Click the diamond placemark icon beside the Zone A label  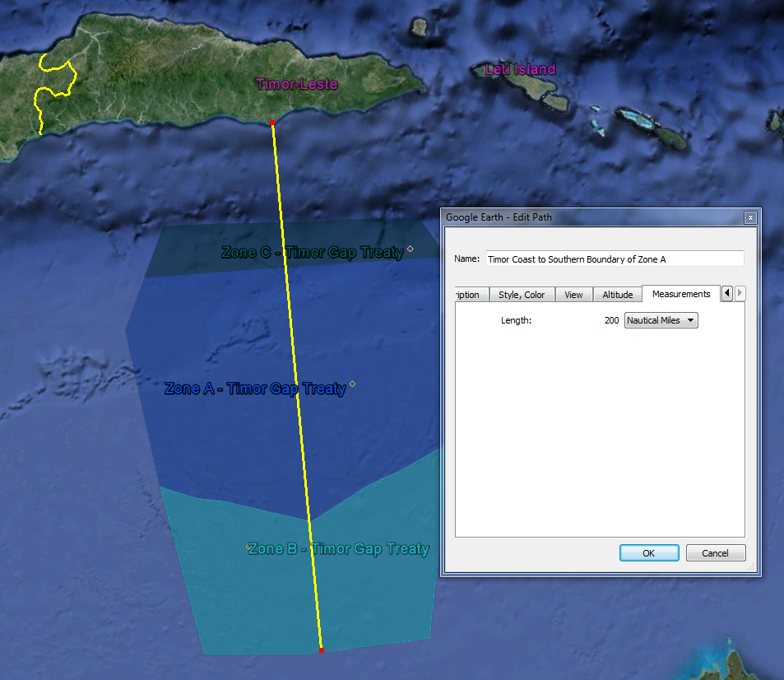[x=352, y=384]
